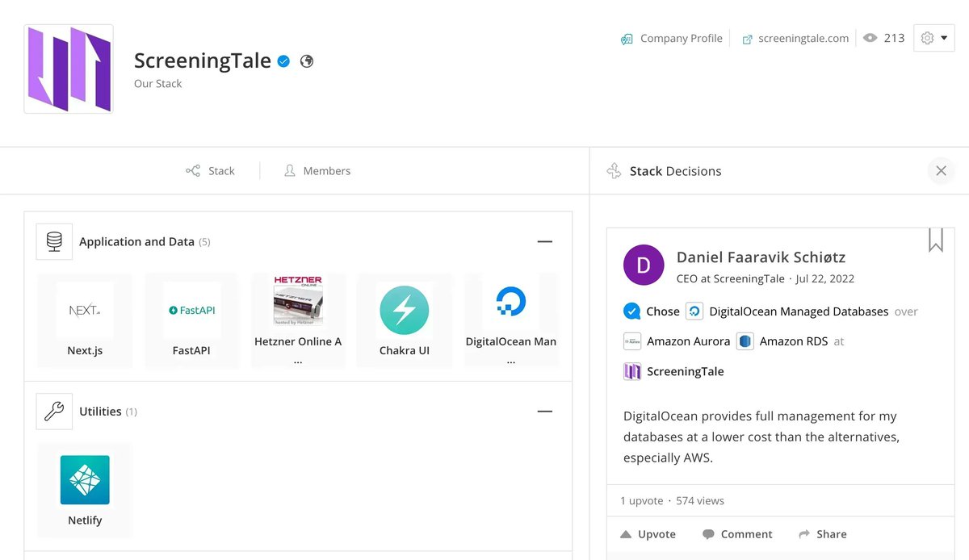Click the 'CEO at ScreeningTale' text
Screen dimensions: 969x560
tap(731, 278)
